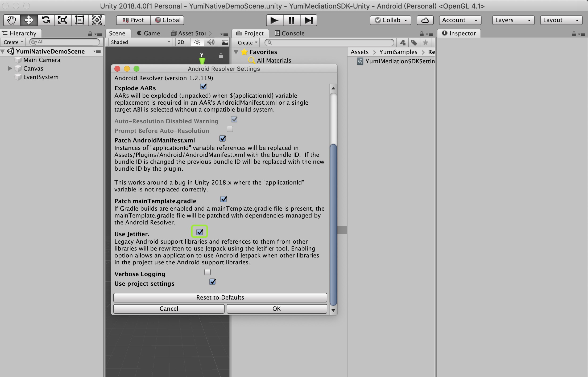
Task: Select the Scale tool icon
Action: [63, 20]
